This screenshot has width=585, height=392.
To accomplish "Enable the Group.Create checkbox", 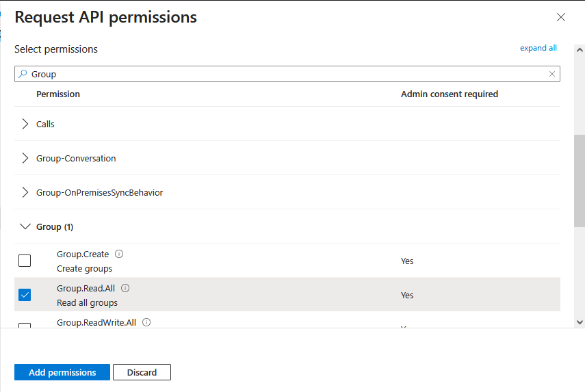I will [x=25, y=261].
